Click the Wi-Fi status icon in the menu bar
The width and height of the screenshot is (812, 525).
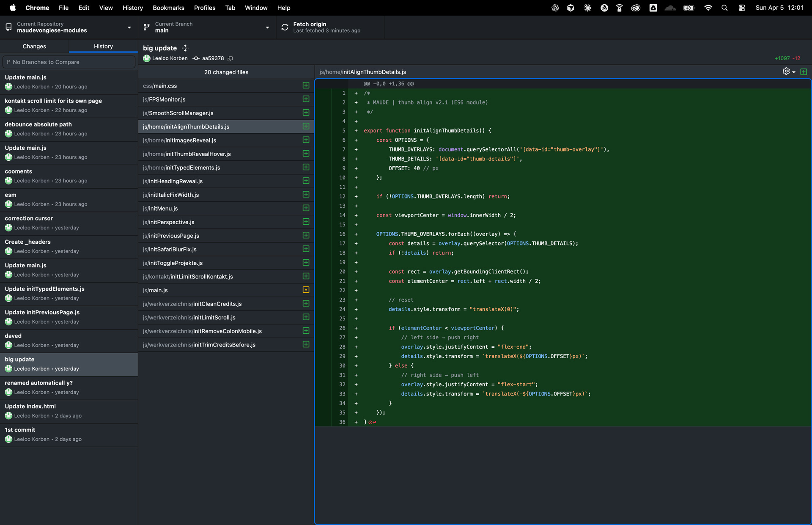tap(708, 8)
